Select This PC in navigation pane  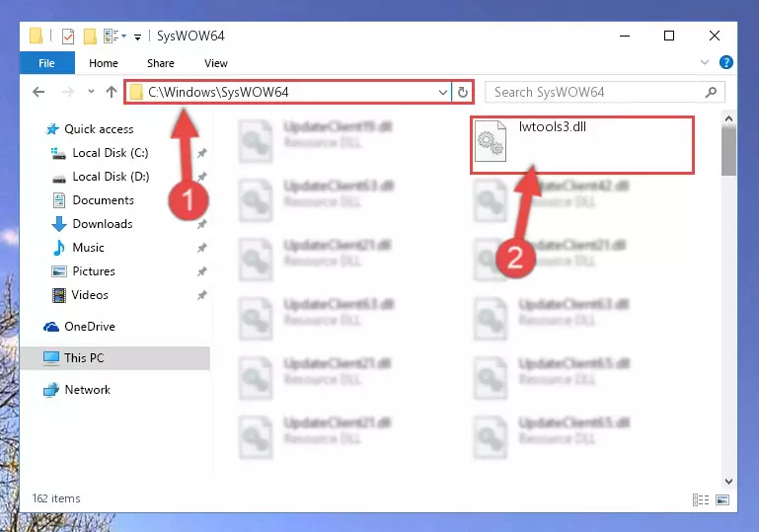point(115,358)
